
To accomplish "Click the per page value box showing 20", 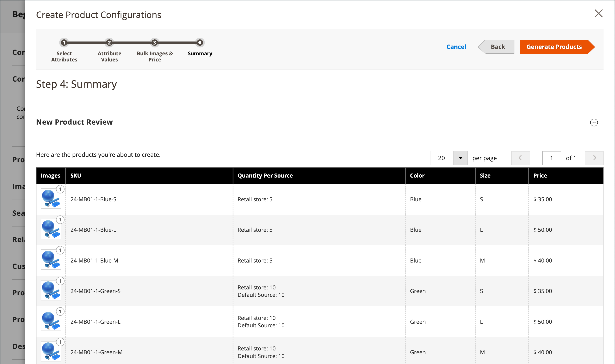I will (x=442, y=158).
